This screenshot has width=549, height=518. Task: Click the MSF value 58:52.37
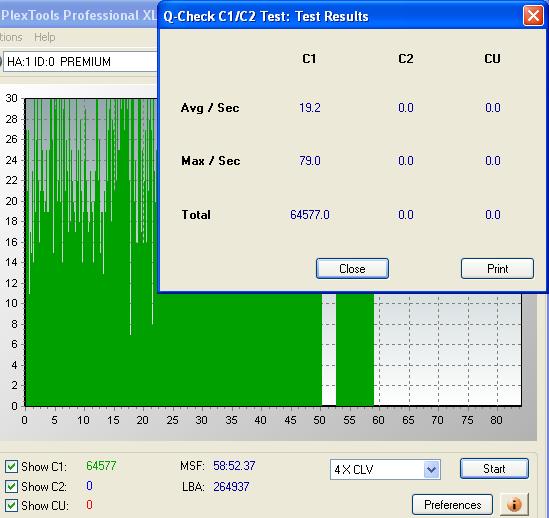click(x=234, y=466)
